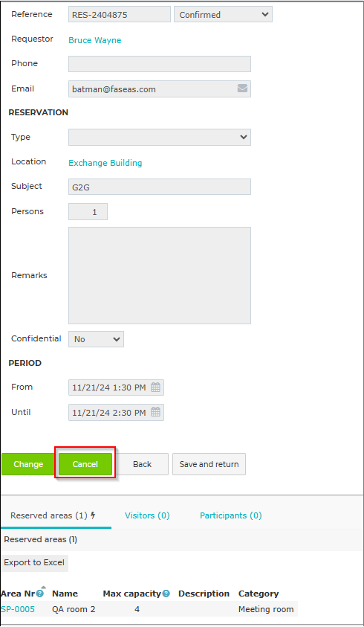Click the Save and return button
364x627 pixels.
point(209,464)
